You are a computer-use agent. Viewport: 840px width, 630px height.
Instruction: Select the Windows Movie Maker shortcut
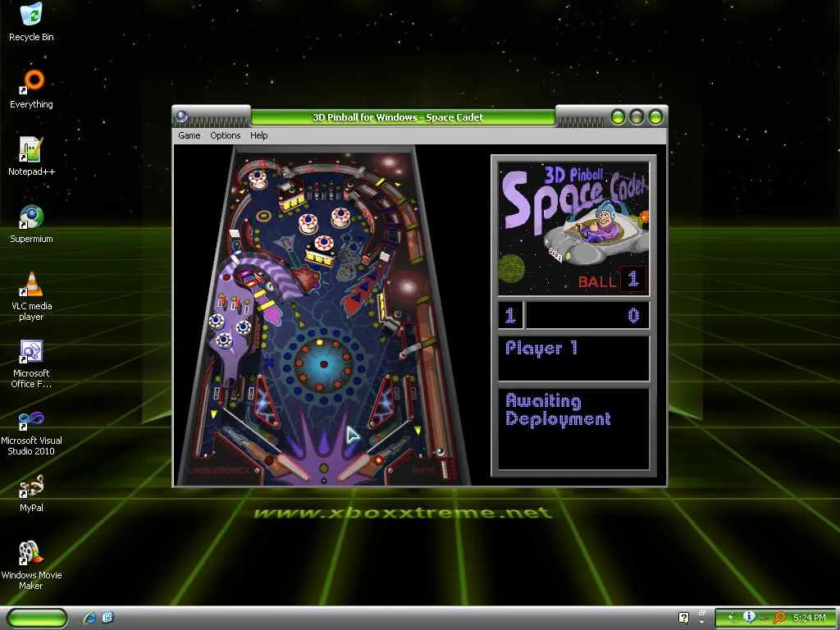tap(31, 566)
